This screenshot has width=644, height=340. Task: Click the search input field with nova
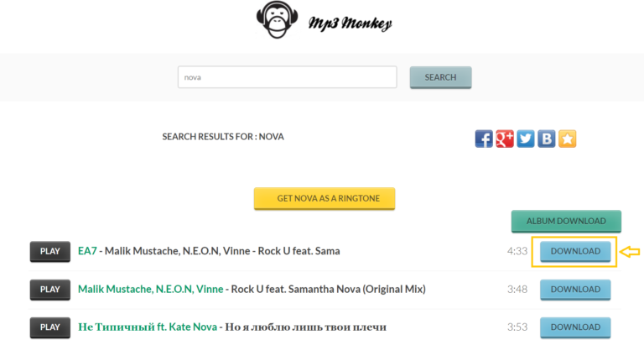click(287, 77)
